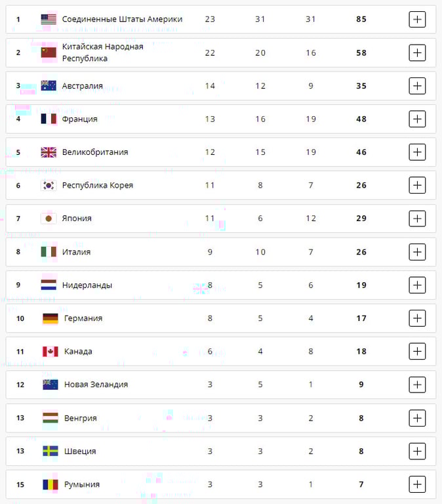
Task: Click the Australia flag icon
Action: (x=49, y=86)
